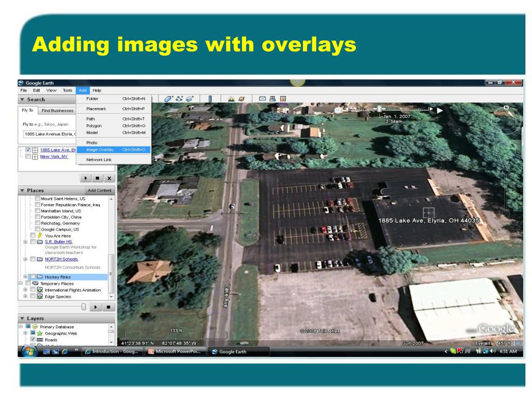Click the Places panel scroll-down arrow
Viewport: 532px width, 399px height.
[111, 297]
